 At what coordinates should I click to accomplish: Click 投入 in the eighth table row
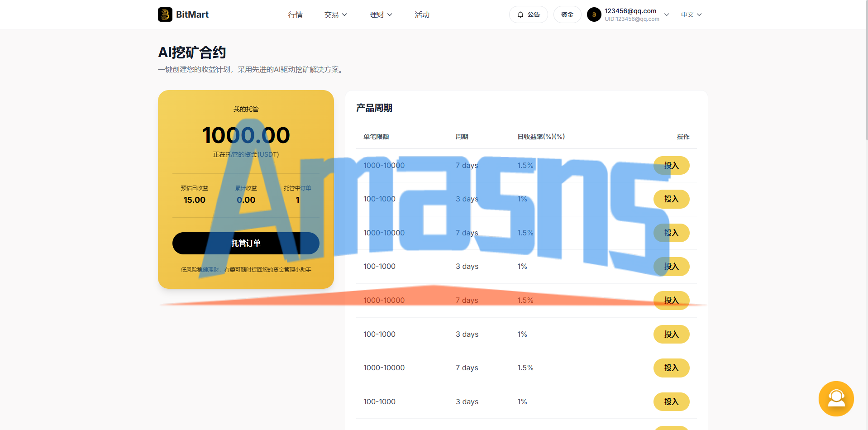[x=671, y=401]
